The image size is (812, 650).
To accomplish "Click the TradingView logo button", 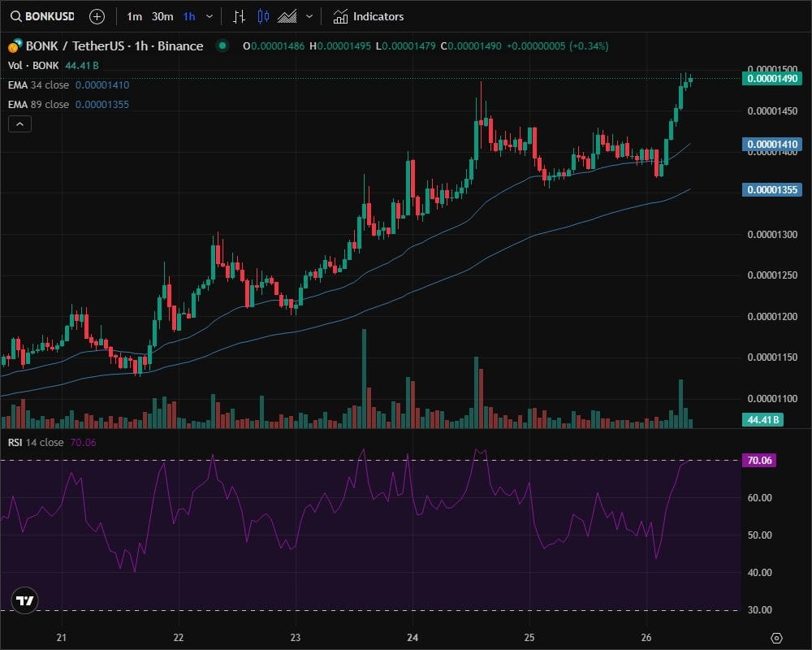I will tap(25, 600).
